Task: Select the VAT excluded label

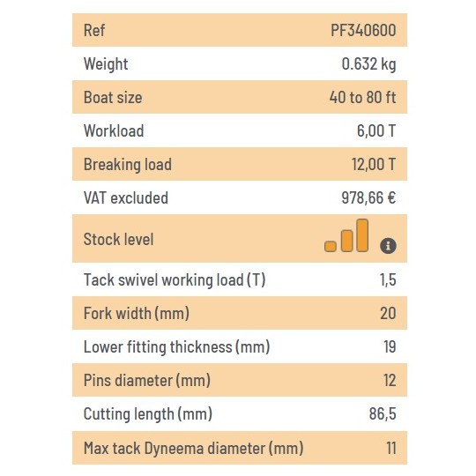Action: [126, 197]
